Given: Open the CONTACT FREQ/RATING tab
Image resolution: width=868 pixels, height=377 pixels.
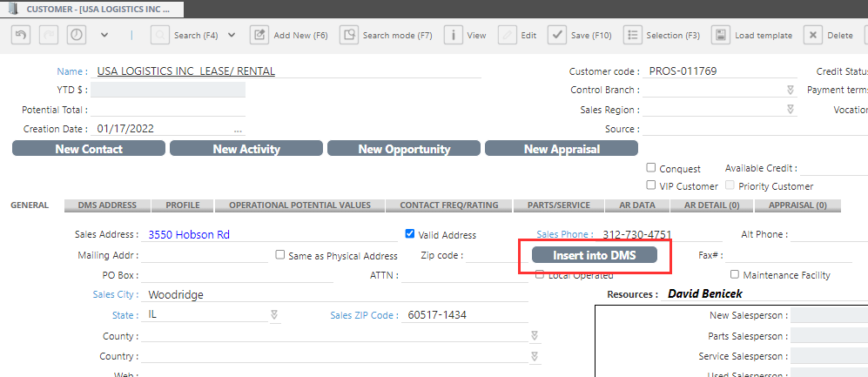Looking at the screenshot, I should click(x=449, y=205).
